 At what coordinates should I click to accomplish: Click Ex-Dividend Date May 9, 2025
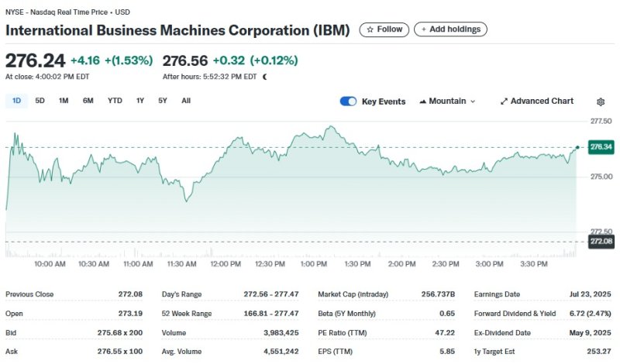[x=590, y=333]
